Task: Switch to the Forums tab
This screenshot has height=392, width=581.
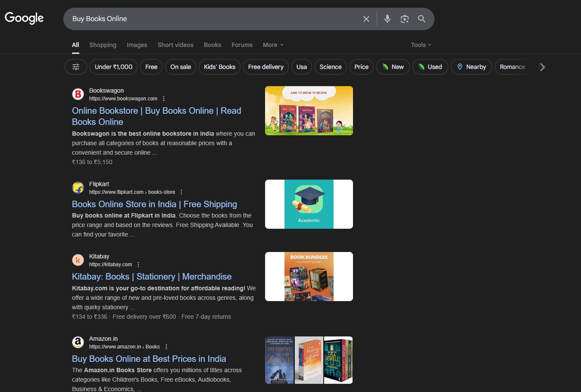Action: pyautogui.click(x=242, y=45)
